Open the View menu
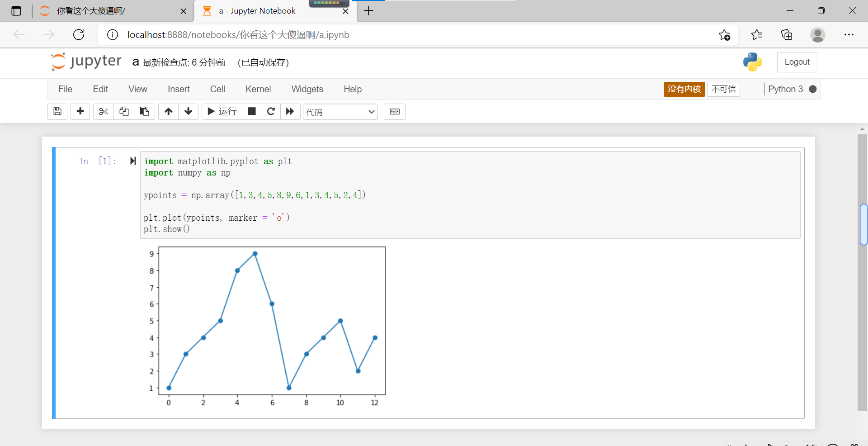Screen dimensions: 868x446 click(138, 89)
